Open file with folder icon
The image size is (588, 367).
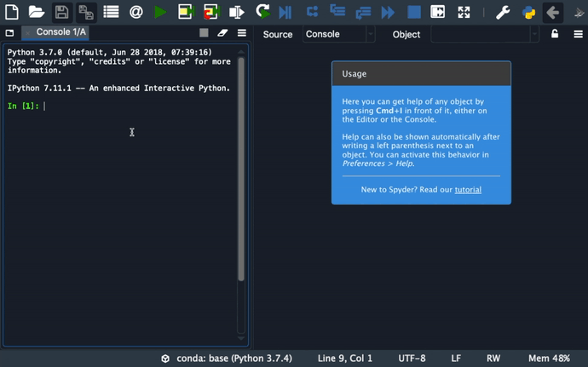click(37, 12)
